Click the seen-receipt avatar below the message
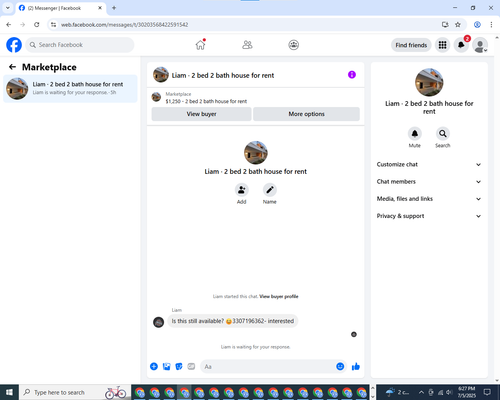 354,334
